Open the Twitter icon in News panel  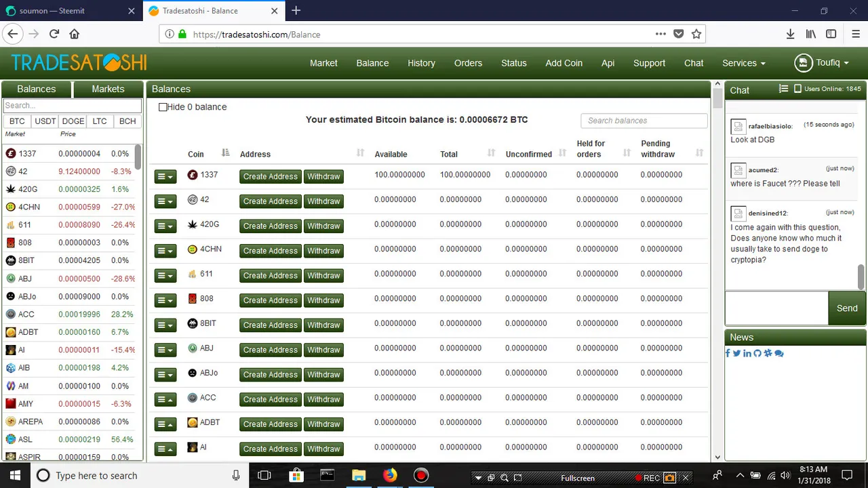point(736,353)
